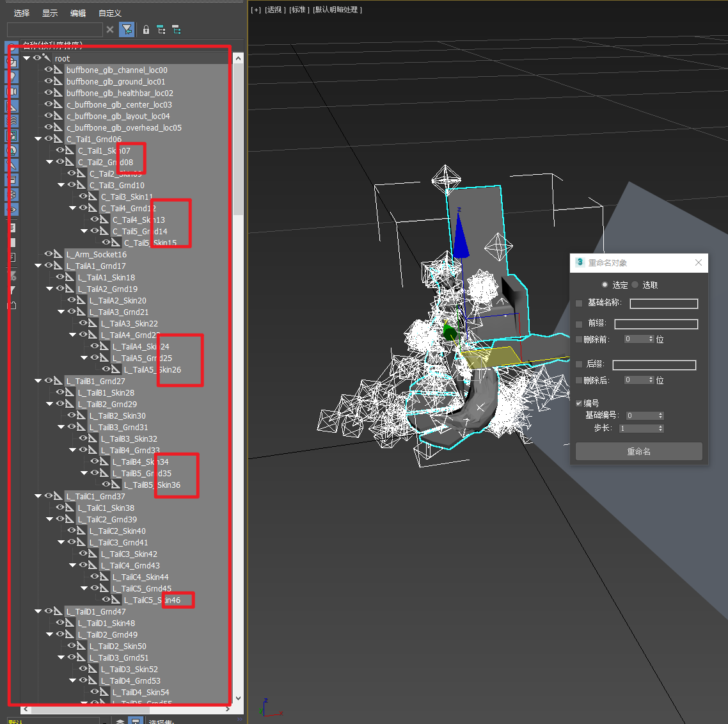Clear the explorer search with the X icon
The height and width of the screenshot is (724, 728).
110,29
